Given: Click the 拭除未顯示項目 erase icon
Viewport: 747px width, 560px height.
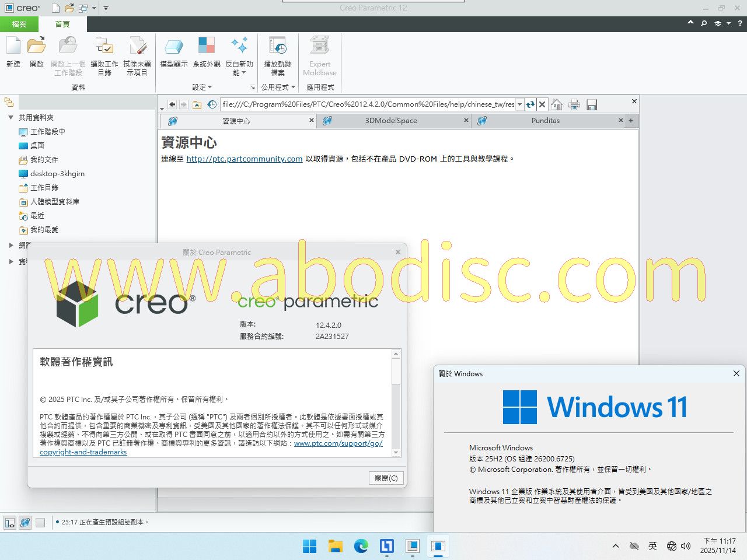Looking at the screenshot, I should point(137,51).
